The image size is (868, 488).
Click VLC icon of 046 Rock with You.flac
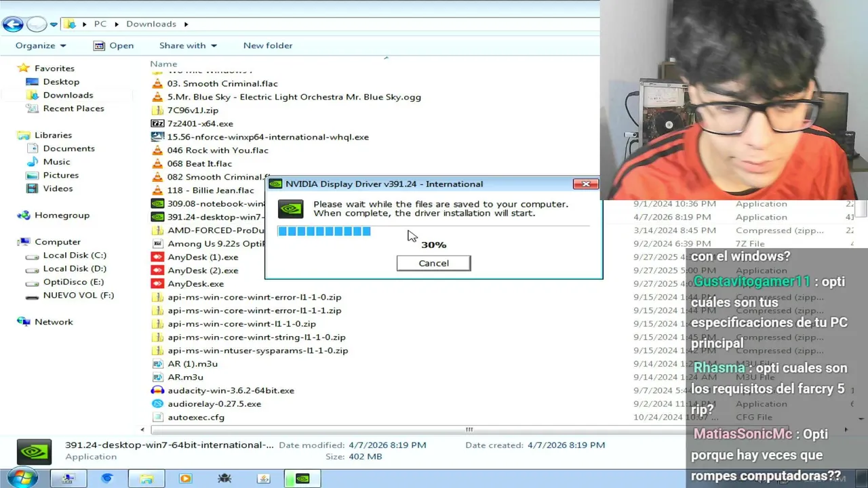(157, 150)
